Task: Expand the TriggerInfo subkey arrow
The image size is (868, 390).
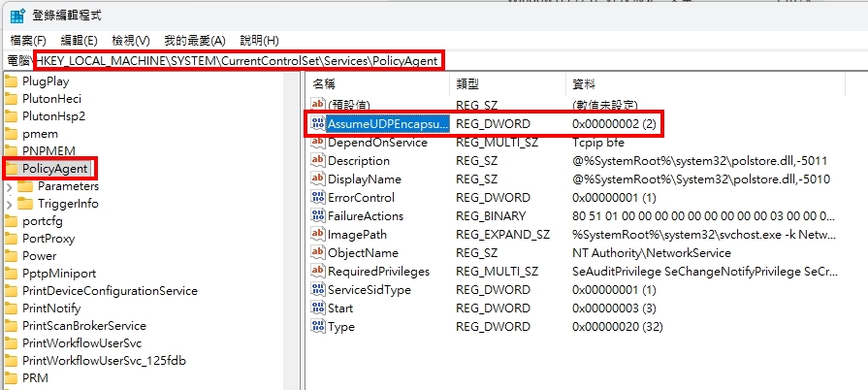Action: (x=10, y=204)
